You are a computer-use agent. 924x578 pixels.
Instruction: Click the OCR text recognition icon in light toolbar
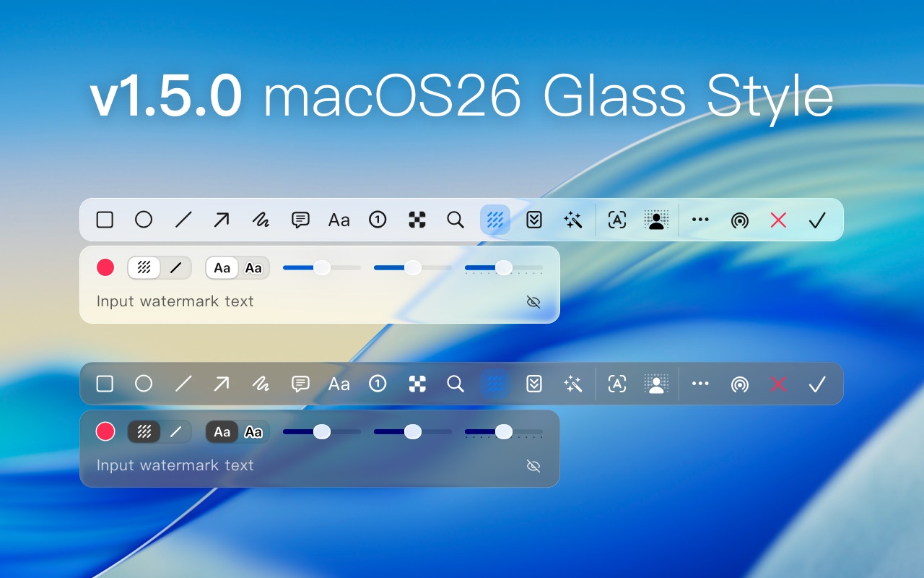pos(617,220)
